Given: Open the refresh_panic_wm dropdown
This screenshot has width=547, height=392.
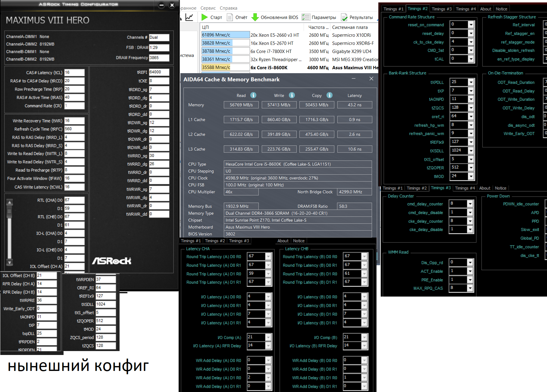Looking at the screenshot, I should (471, 133).
